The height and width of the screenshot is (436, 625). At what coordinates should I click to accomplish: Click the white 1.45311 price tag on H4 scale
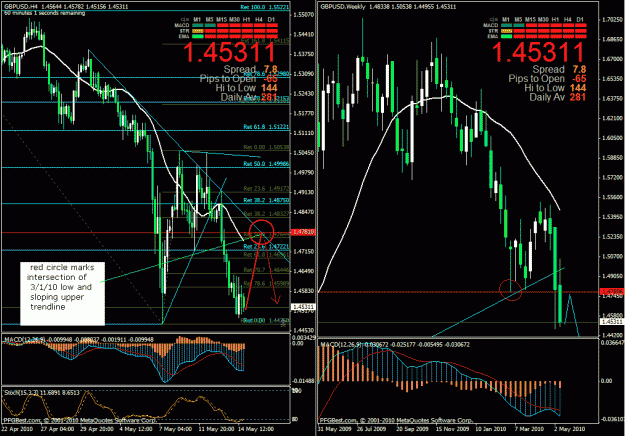[303, 307]
